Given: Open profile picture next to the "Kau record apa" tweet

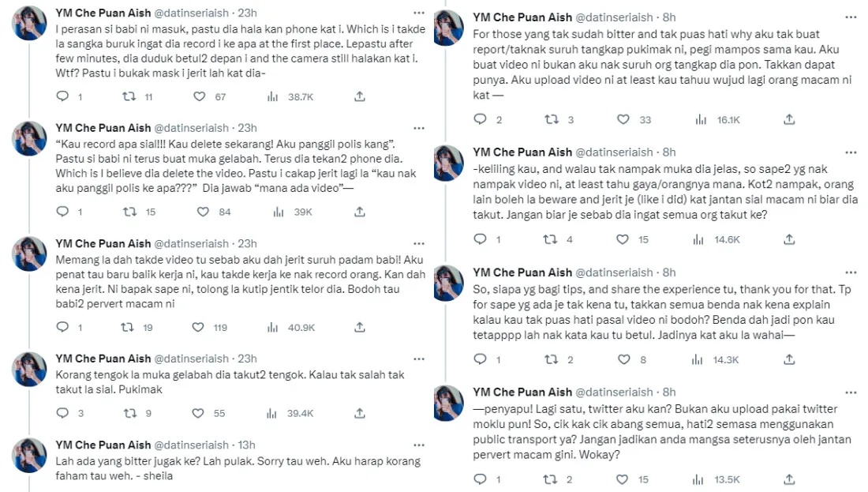Looking at the screenshot, I should click(30, 137).
